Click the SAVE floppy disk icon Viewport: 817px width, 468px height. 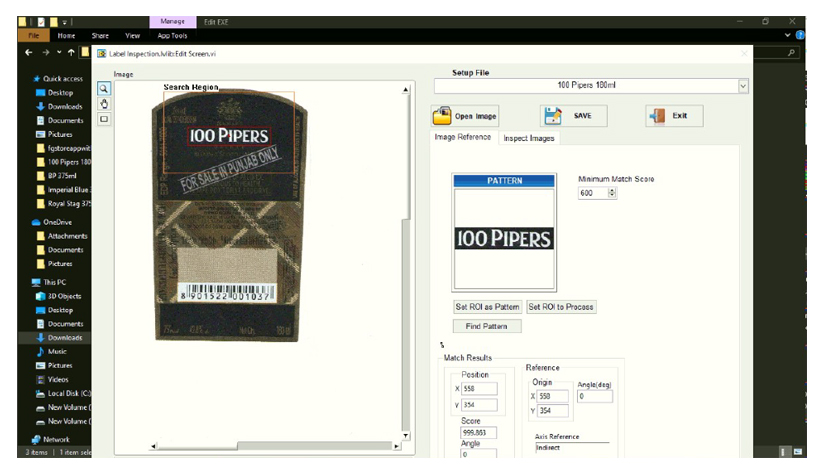click(554, 116)
